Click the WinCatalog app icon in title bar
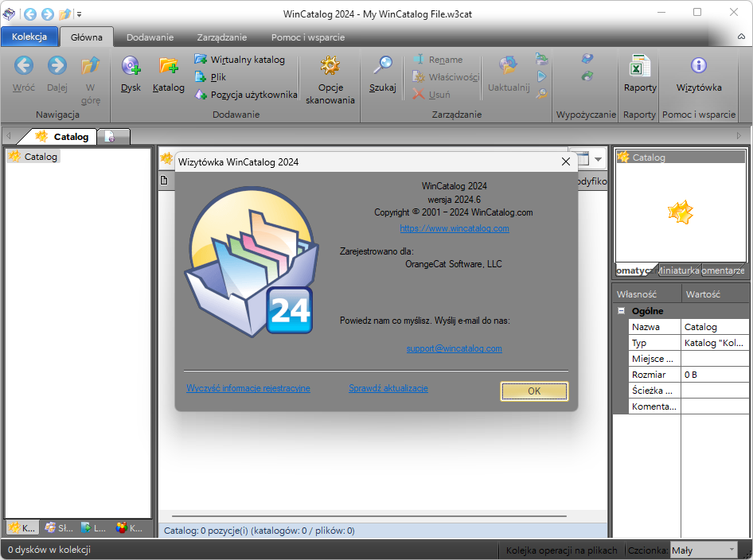 coord(9,14)
